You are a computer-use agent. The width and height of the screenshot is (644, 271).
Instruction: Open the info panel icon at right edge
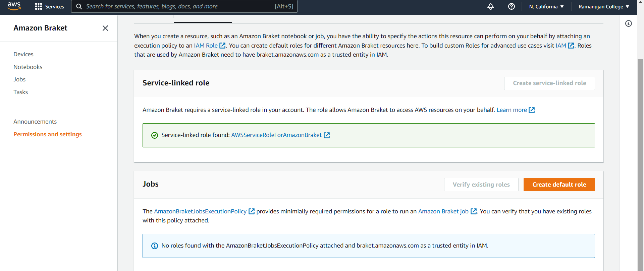(629, 23)
